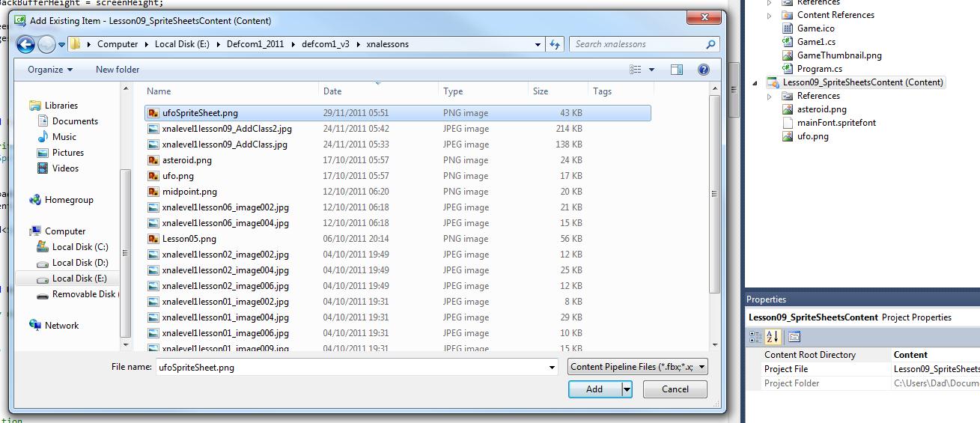Click the search magnifier icon
This screenshot has width=980, height=423.
coord(710,44)
